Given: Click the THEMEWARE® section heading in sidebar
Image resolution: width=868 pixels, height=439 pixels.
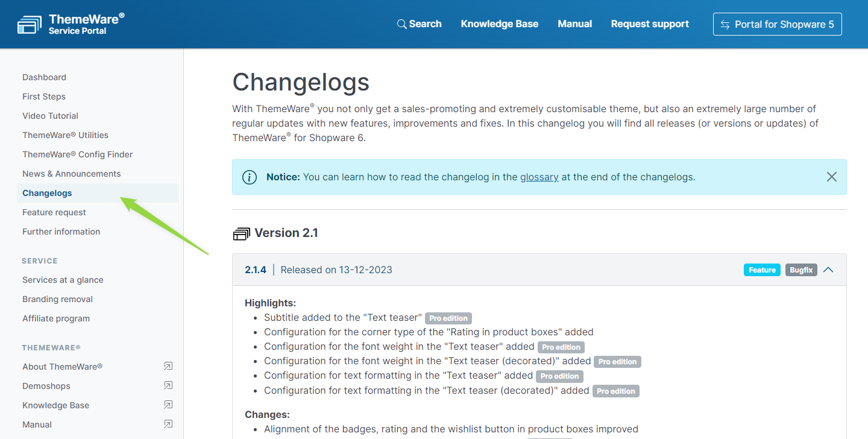Looking at the screenshot, I should tap(51, 347).
